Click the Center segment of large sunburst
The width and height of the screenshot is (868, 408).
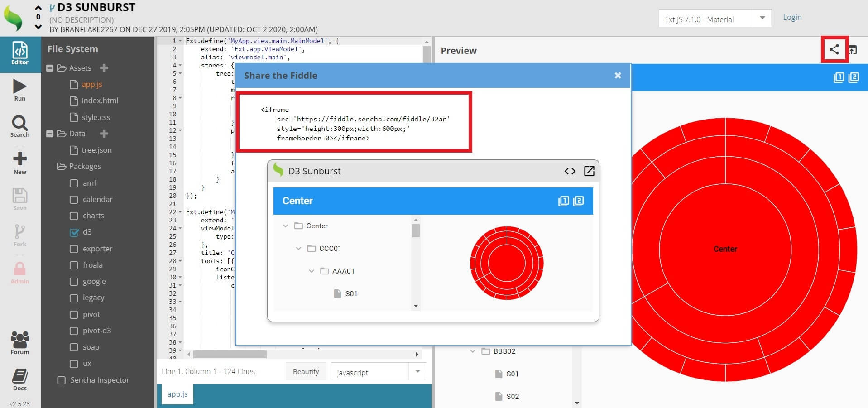725,249
